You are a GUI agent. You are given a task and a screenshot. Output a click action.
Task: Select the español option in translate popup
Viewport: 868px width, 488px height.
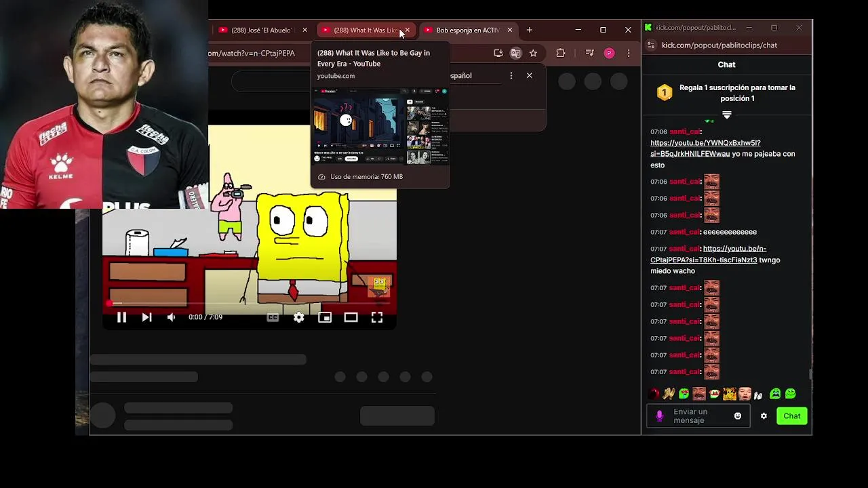(x=460, y=75)
